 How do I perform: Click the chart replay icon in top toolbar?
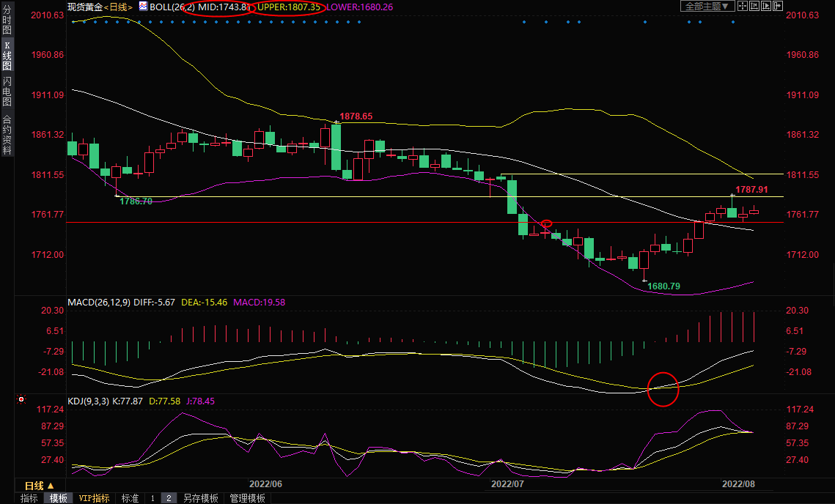pos(766,6)
